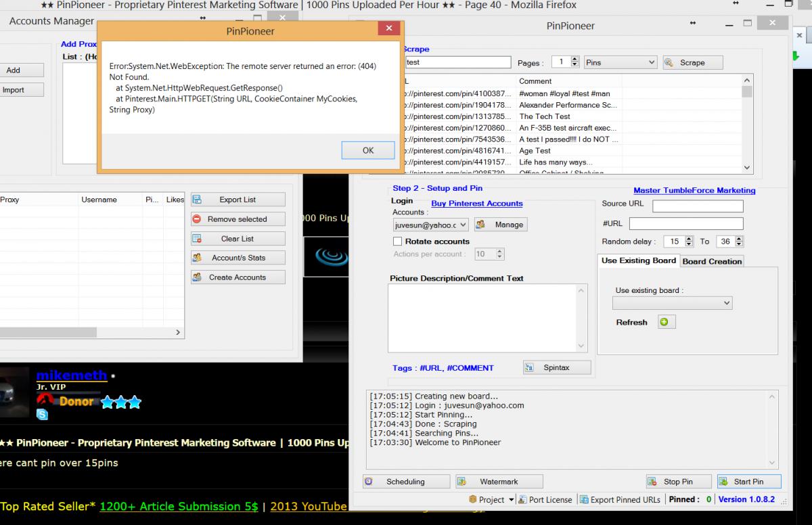This screenshot has height=525, width=812.
Task: Switch to the Use Existing Board tab
Action: tap(639, 260)
